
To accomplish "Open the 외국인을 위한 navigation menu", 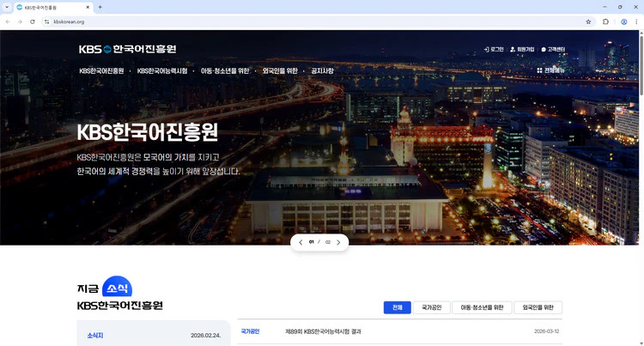I will [x=280, y=70].
